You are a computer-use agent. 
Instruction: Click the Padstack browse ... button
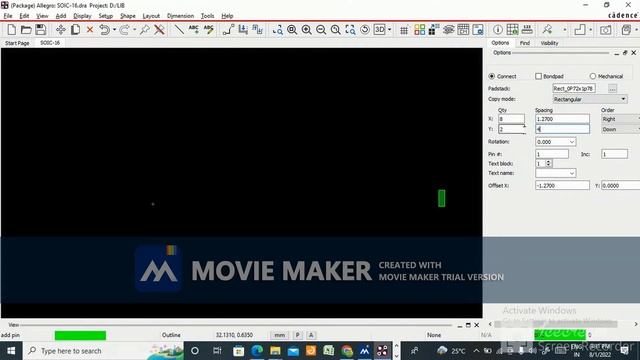pyautogui.click(x=612, y=89)
